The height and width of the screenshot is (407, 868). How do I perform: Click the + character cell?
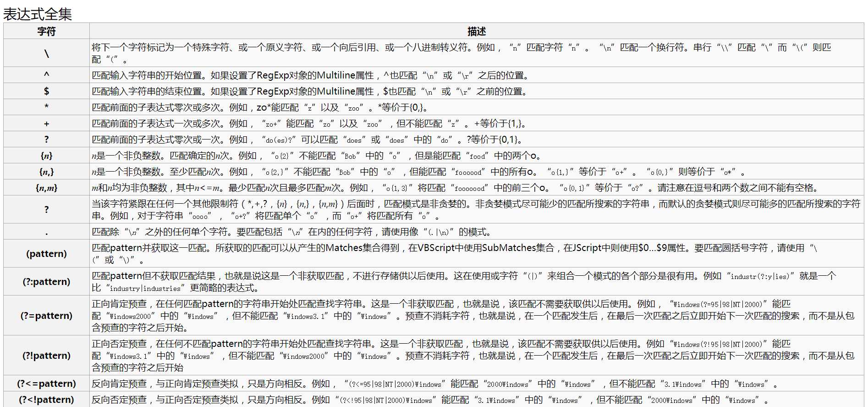click(46, 123)
